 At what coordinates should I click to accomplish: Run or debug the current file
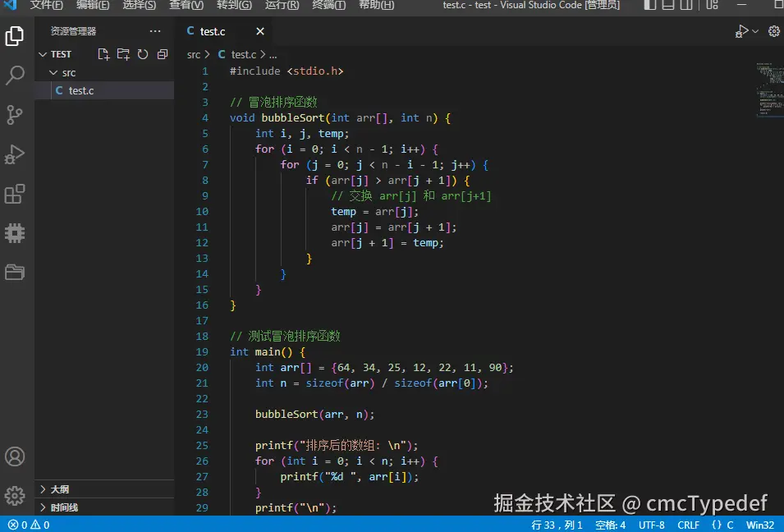click(742, 31)
